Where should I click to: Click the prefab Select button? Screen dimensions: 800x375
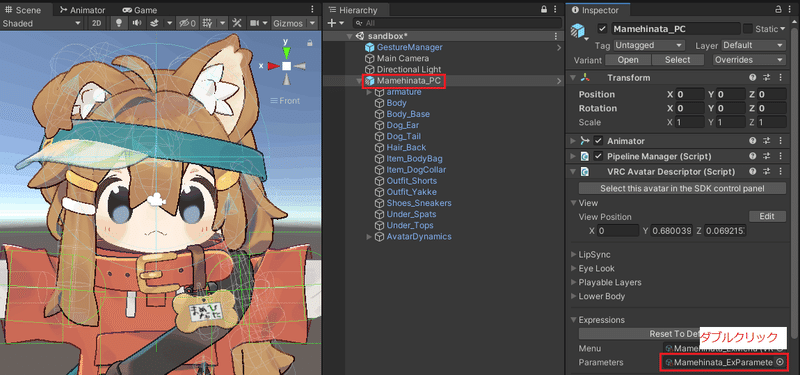coord(678,60)
